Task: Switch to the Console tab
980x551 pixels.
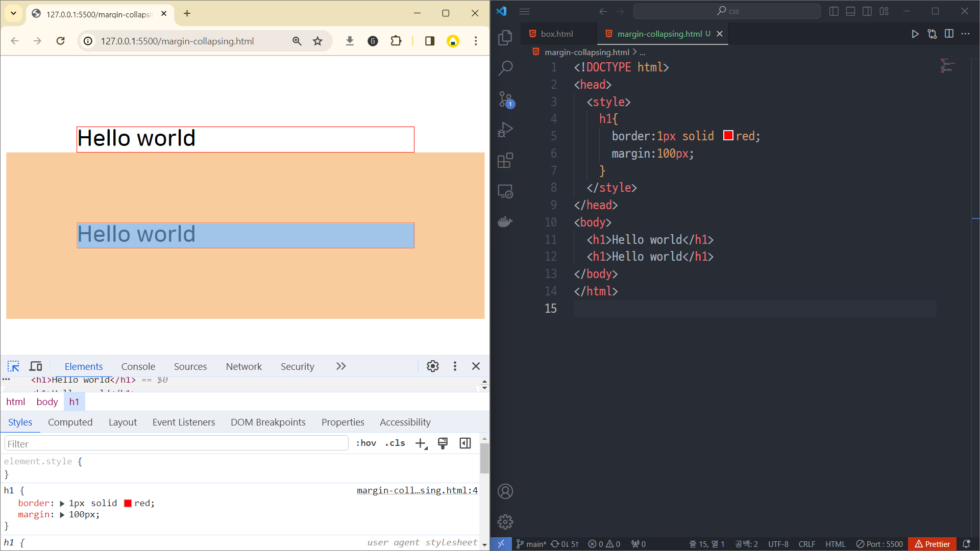Action: 138,366
